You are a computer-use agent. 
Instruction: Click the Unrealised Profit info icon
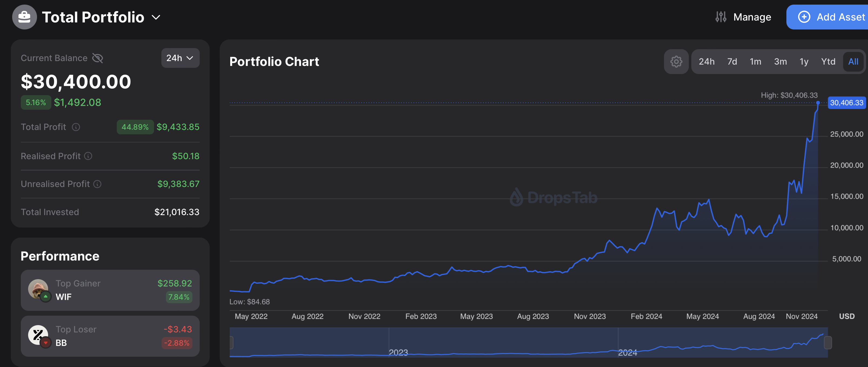pyautogui.click(x=97, y=184)
